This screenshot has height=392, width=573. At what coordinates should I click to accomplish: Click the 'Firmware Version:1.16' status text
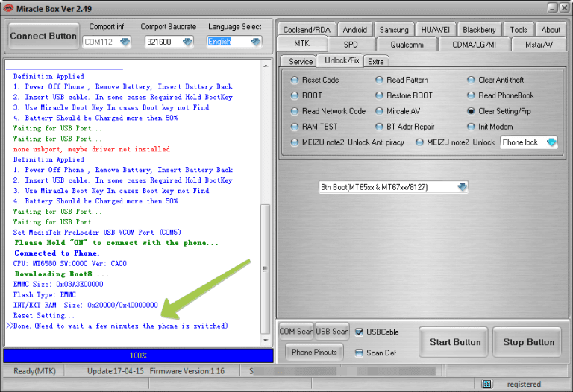[x=187, y=371]
